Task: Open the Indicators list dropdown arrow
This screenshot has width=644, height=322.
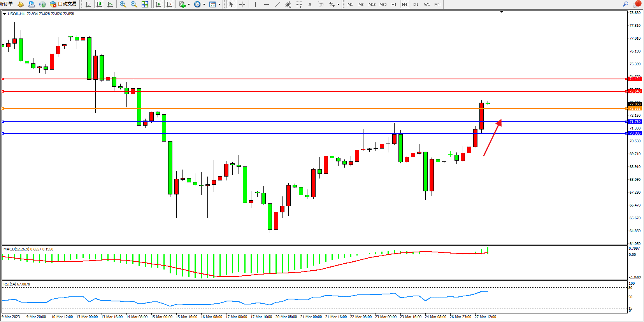Action: (x=189, y=5)
